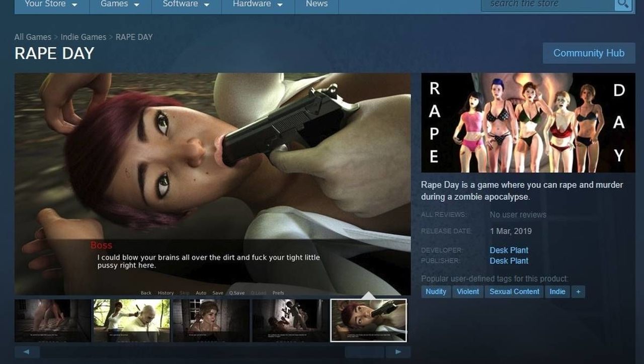Select the Violent tag
The height and width of the screenshot is (364, 644).
(468, 292)
